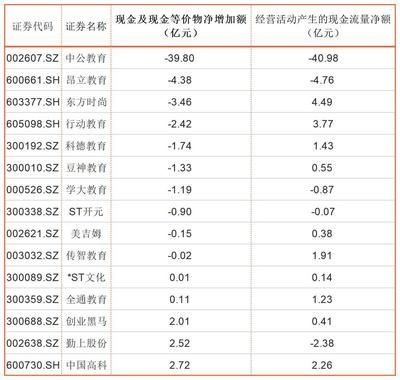Click the value -3.46
The height and width of the screenshot is (380, 400).
tap(179, 102)
